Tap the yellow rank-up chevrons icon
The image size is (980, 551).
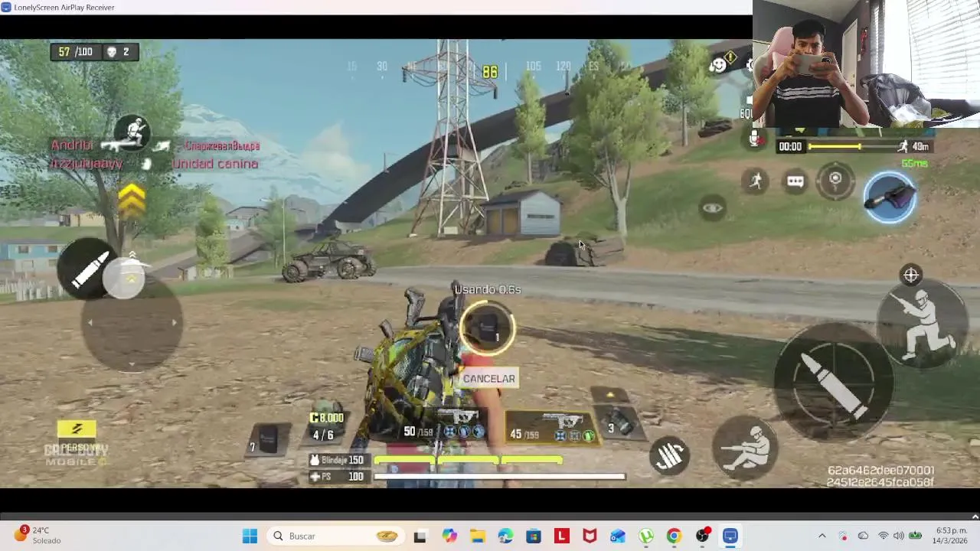click(132, 200)
